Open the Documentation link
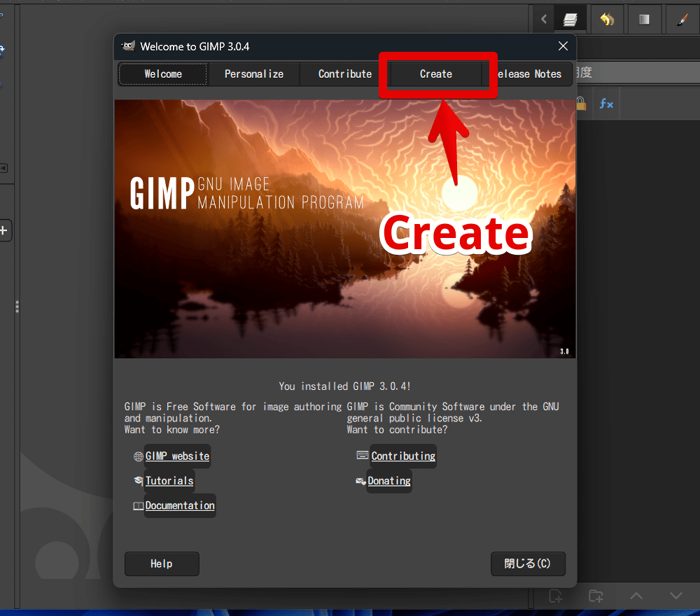 pyautogui.click(x=180, y=505)
